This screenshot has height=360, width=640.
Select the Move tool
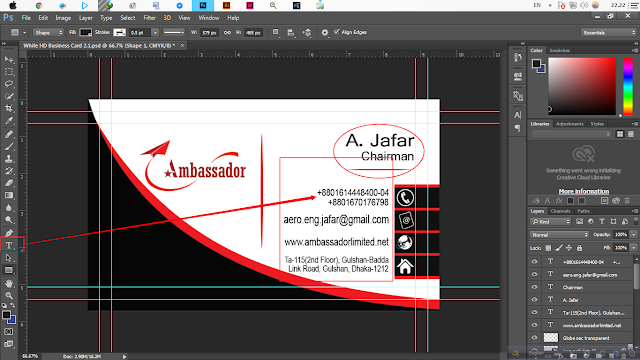9,60
